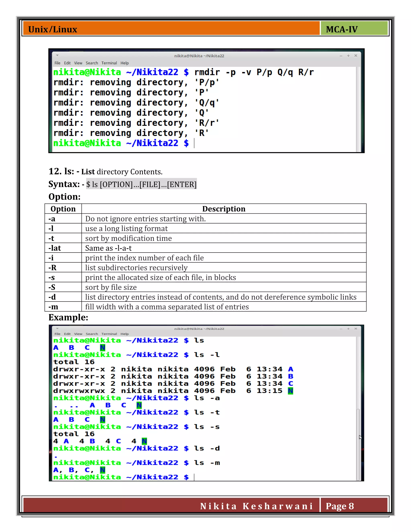The width and height of the screenshot is (411, 532).
Task: Open File menu in upper terminal window
Action: [x=57, y=63]
